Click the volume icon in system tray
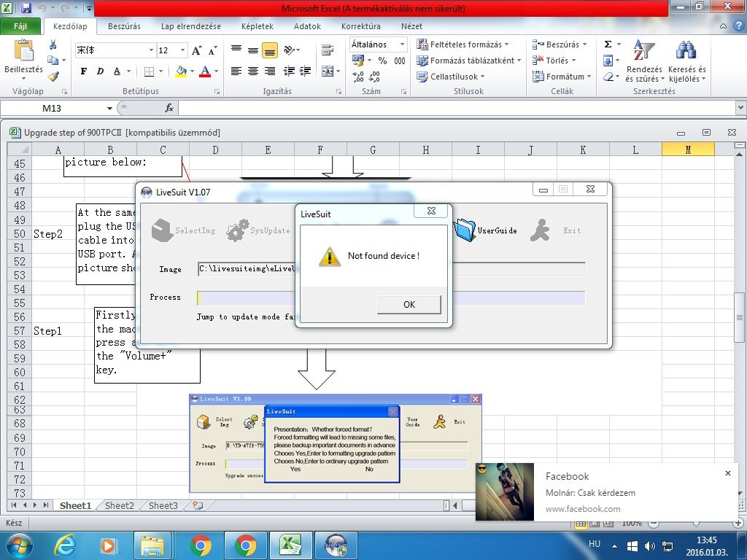The width and height of the screenshot is (747, 560). click(649, 546)
